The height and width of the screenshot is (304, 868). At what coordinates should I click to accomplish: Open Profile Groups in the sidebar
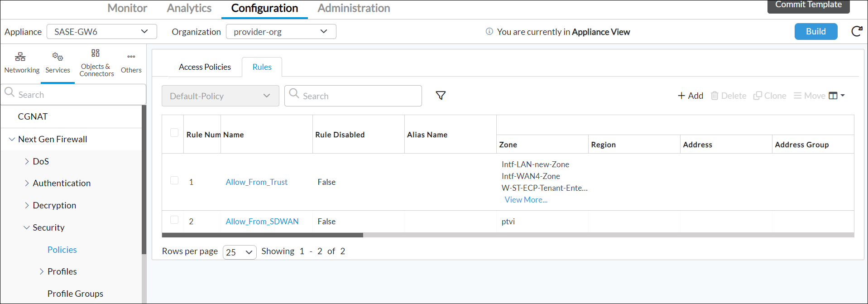point(75,294)
